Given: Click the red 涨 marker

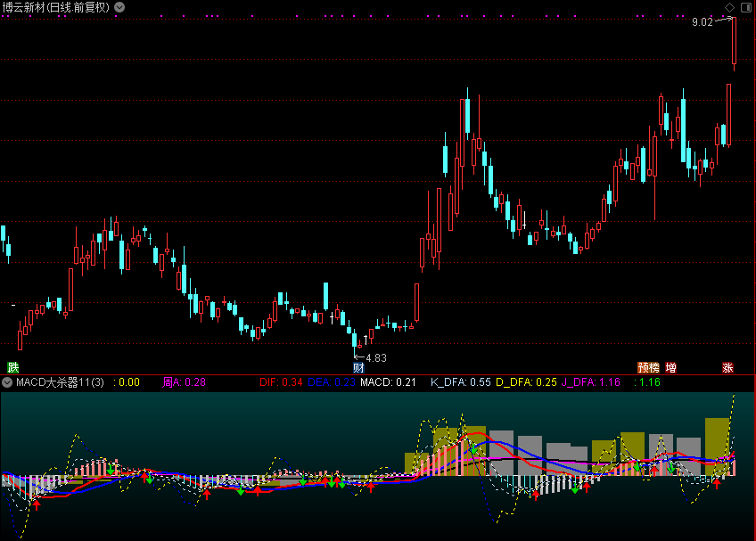Looking at the screenshot, I should [727, 368].
